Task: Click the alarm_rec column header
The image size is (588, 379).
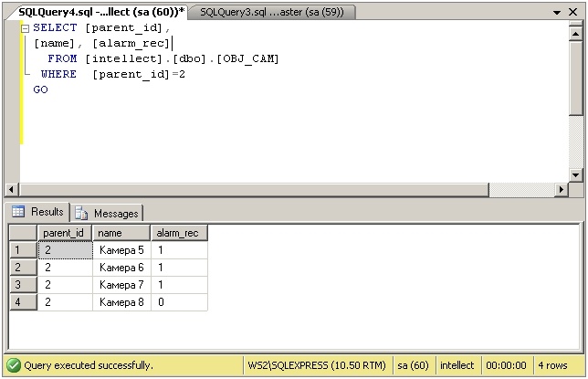Action: (178, 233)
